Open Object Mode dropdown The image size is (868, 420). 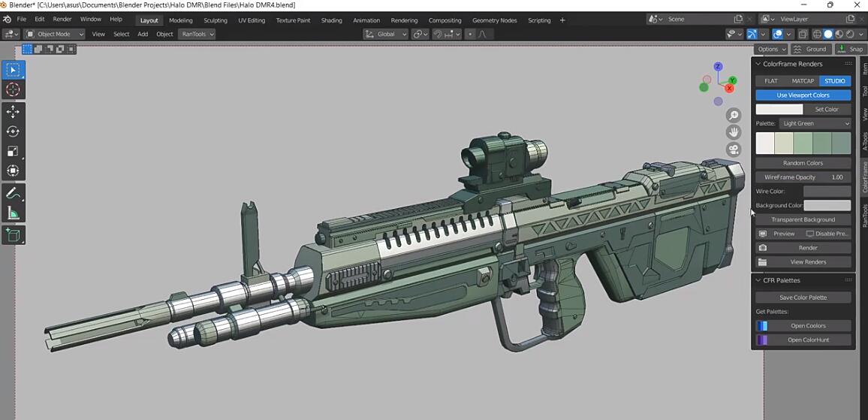click(x=54, y=34)
